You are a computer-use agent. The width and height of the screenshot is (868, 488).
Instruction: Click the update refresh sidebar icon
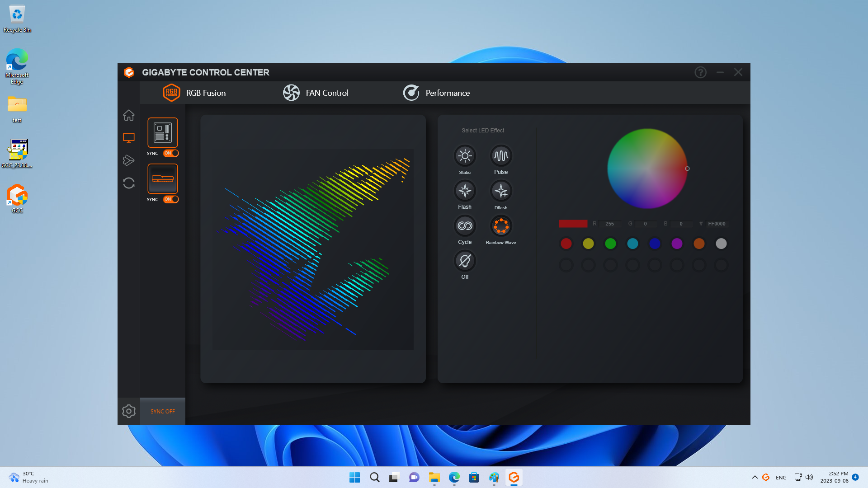click(129, 183)
